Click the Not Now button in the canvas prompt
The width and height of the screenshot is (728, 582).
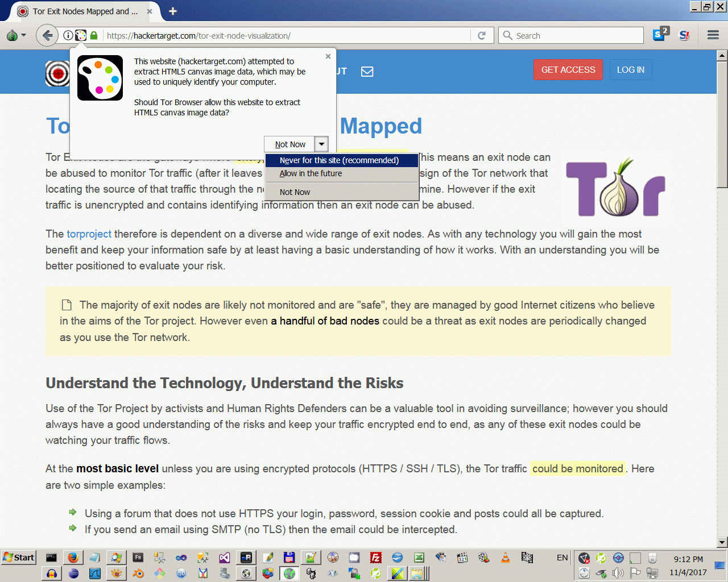coord(289,144)
